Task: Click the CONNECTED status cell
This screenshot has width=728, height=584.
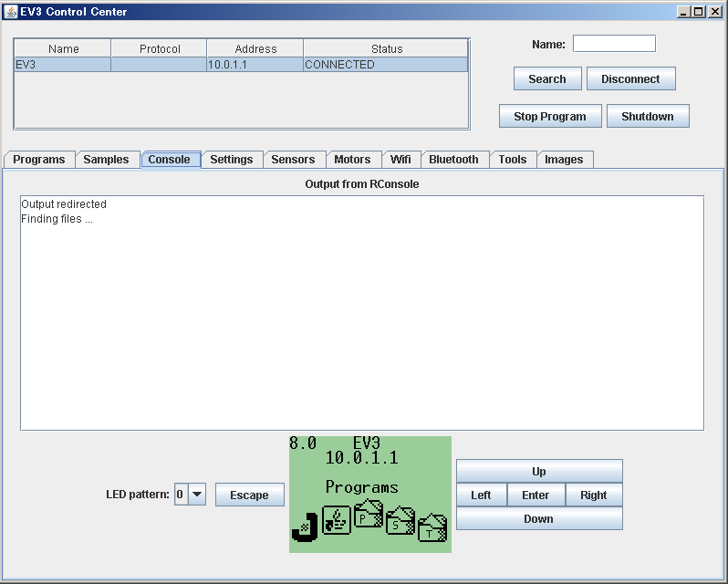Action: [386, 65]
